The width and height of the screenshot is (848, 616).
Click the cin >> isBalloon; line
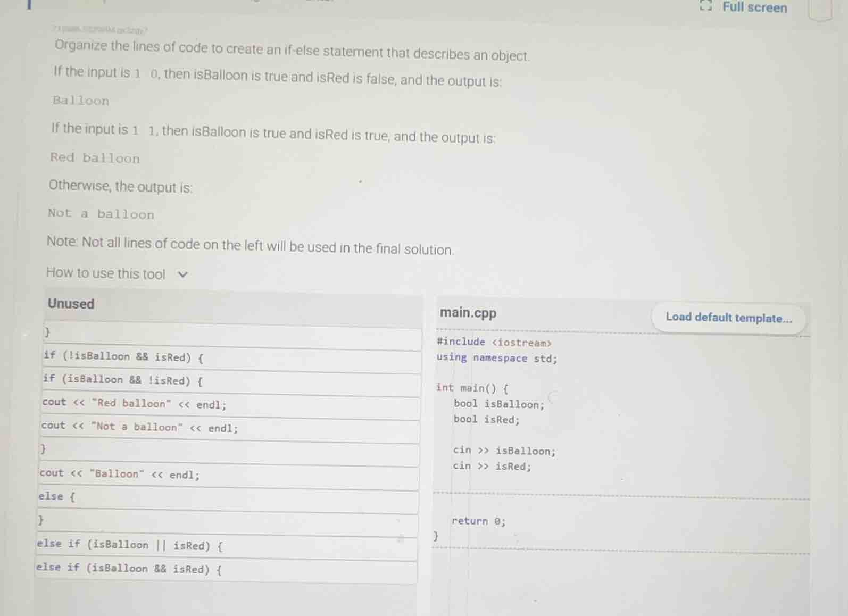[x=504, y=451]
